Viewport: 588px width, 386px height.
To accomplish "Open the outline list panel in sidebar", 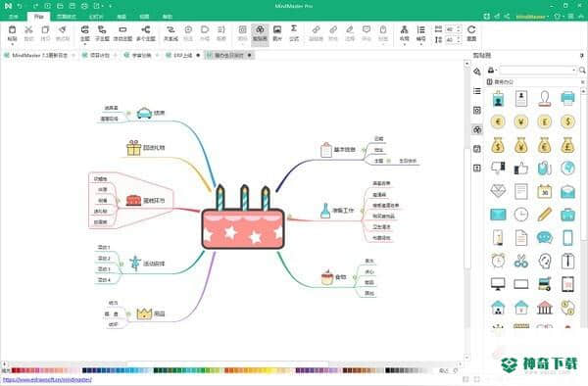I will 477,91.
